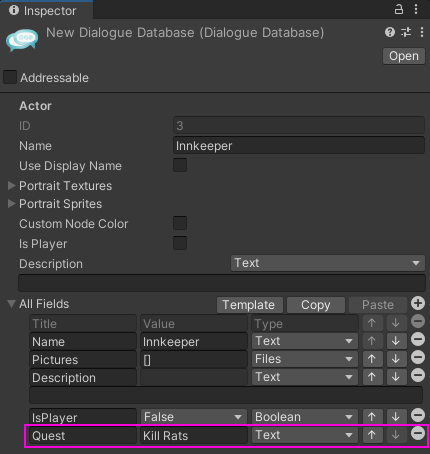Click the Open button for the database

404,56
